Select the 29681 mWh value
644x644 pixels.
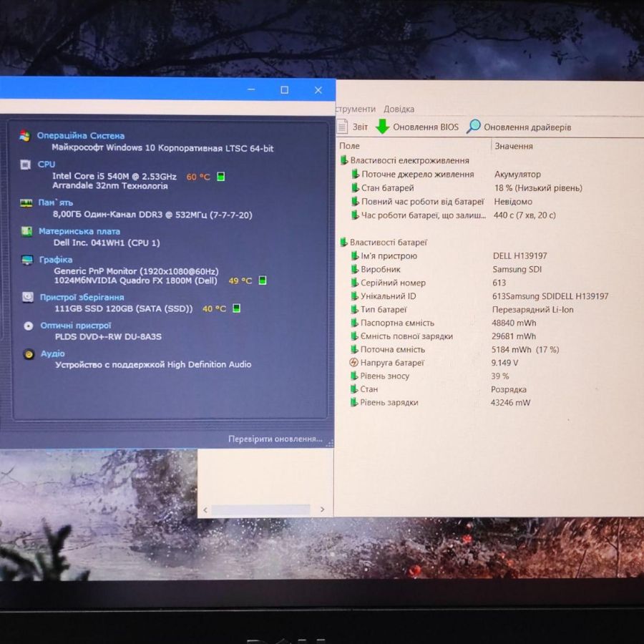pyautogui.click(x=514, y=336)
